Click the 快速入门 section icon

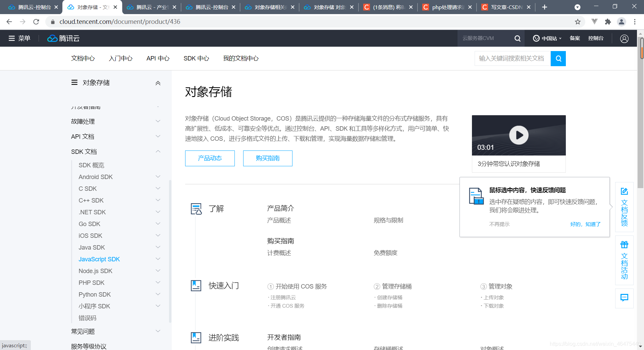[196, 286]
